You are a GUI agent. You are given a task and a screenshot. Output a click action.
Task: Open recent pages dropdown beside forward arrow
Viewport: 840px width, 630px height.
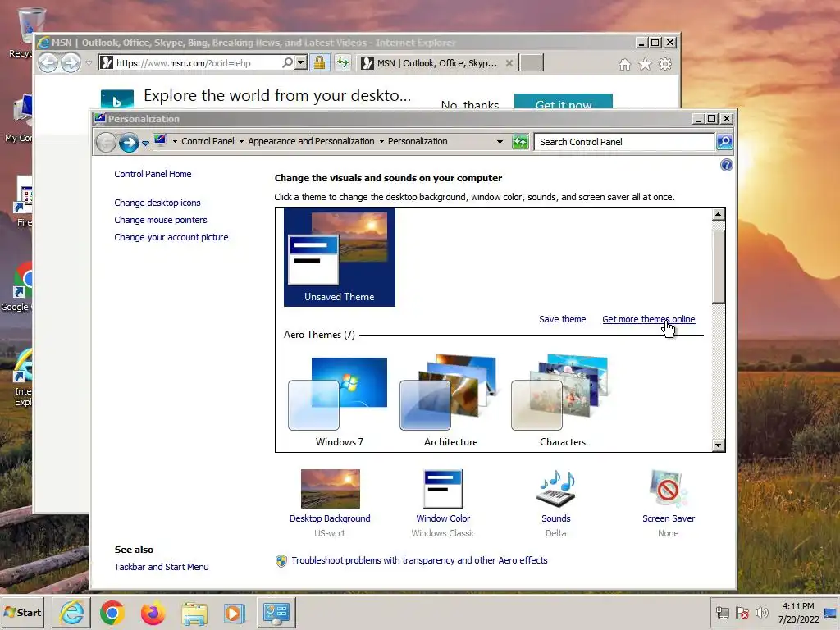coord(145,143)
